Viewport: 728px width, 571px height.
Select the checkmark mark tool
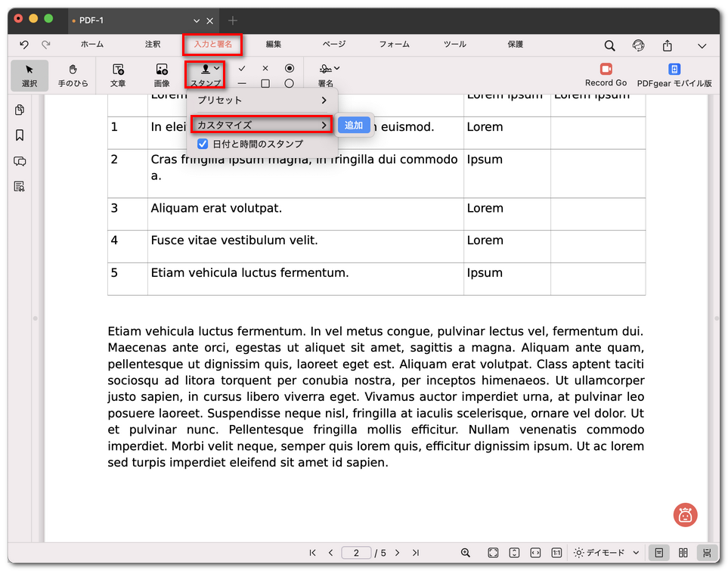(x=242, y=68)
